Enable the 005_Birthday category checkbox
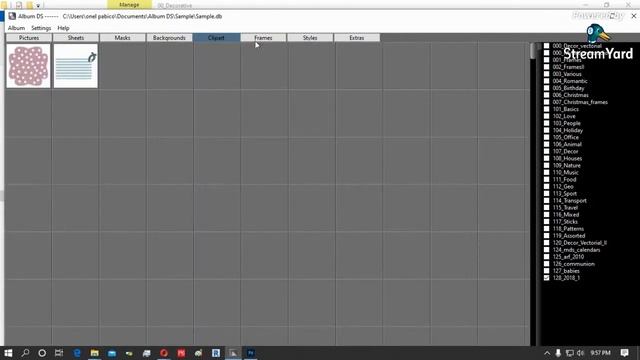This screenshot has height=360, width=640. point(547,88)
